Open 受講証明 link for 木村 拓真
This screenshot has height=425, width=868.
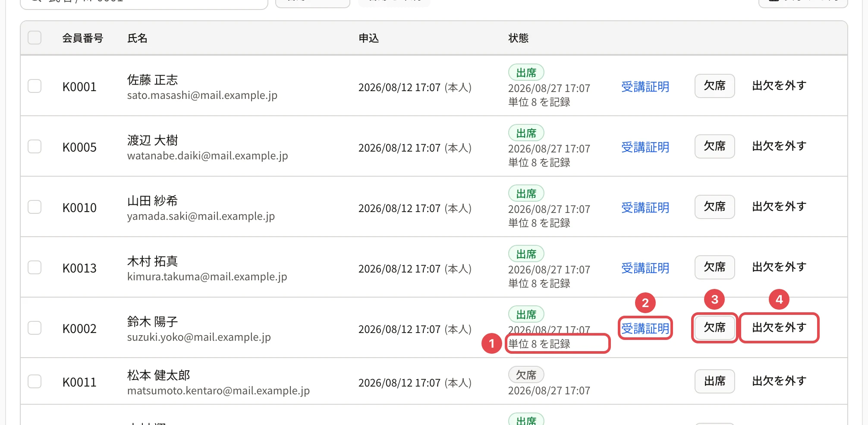(645, 268)
